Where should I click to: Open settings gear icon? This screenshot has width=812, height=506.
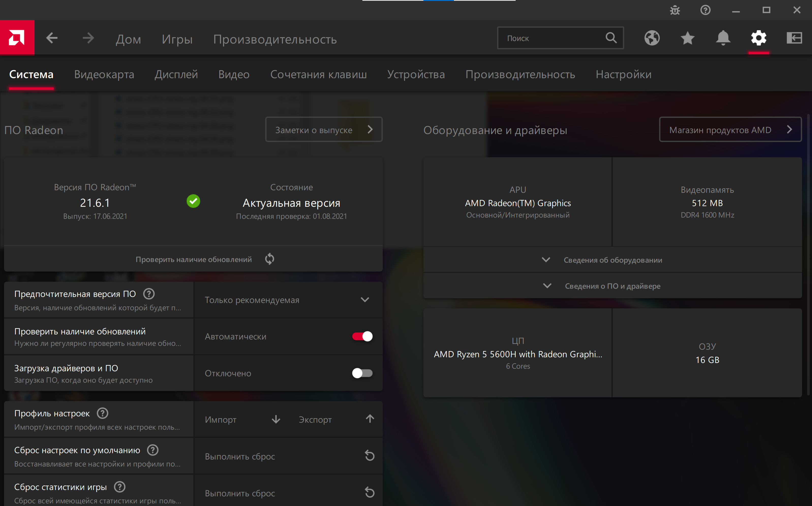pyautogui.click(x=758, y=38)
